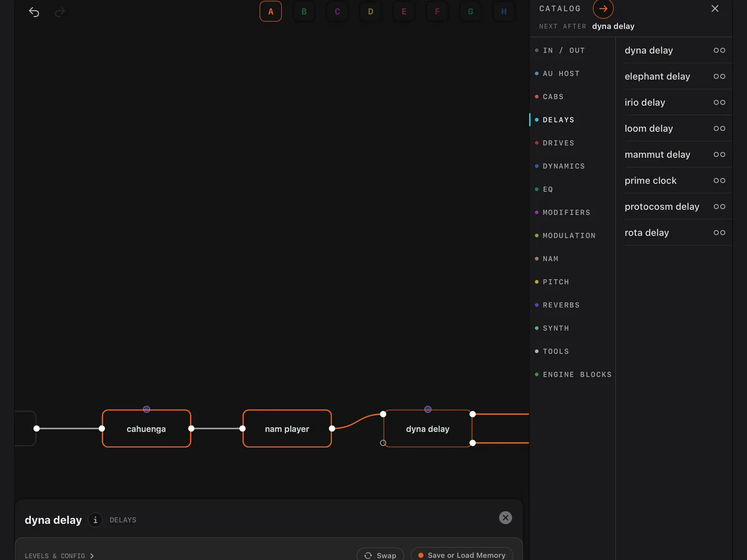Image resolution: width=747 pixels, height=560 pixels.
Task: Click the stereo icon beside loom delay
Action: point(719,129)
